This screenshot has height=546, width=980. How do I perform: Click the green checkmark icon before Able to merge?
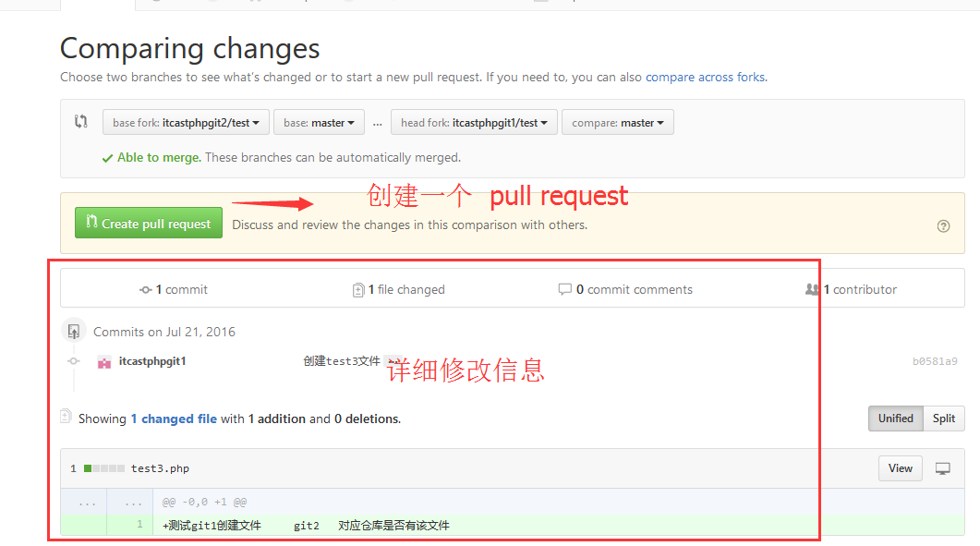(107, 158)
